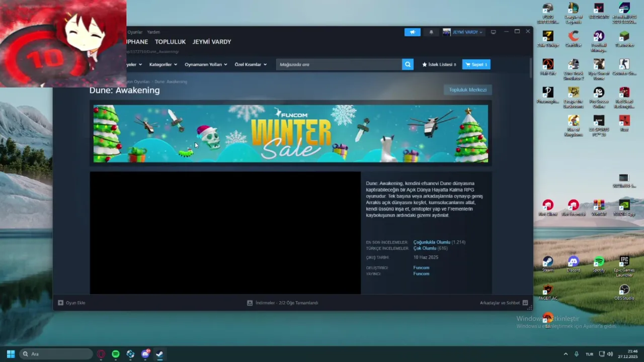Viewport: 644px width, 362px height.
Task: Click Discord icon in the taskbar
Action: pos(145,354)
